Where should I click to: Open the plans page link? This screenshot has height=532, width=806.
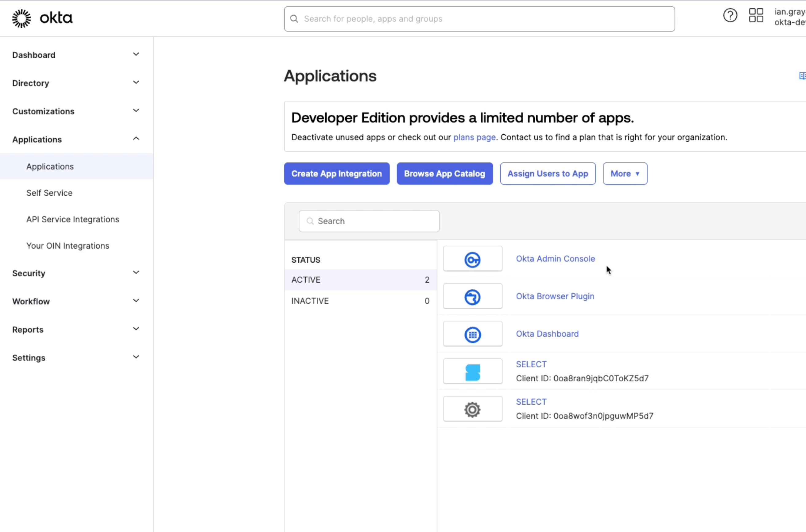(x=474, y=137)
